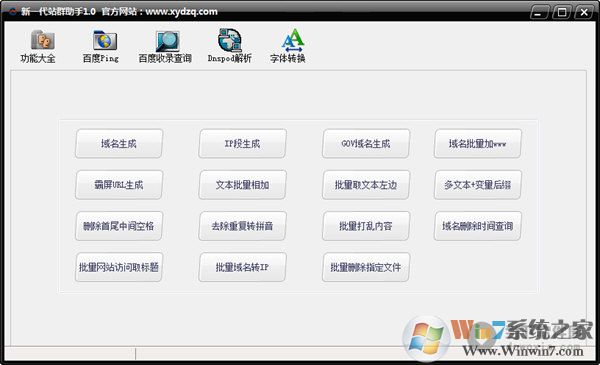Open the Dnspod解析 tool icon
The image size is (600, 365).
[230, 40]
